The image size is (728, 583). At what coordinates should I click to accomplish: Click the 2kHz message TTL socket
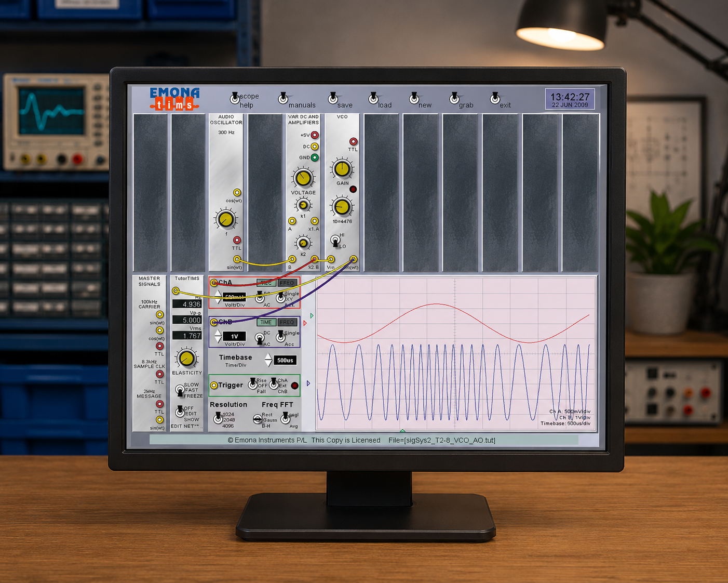(x=160, y=404)
